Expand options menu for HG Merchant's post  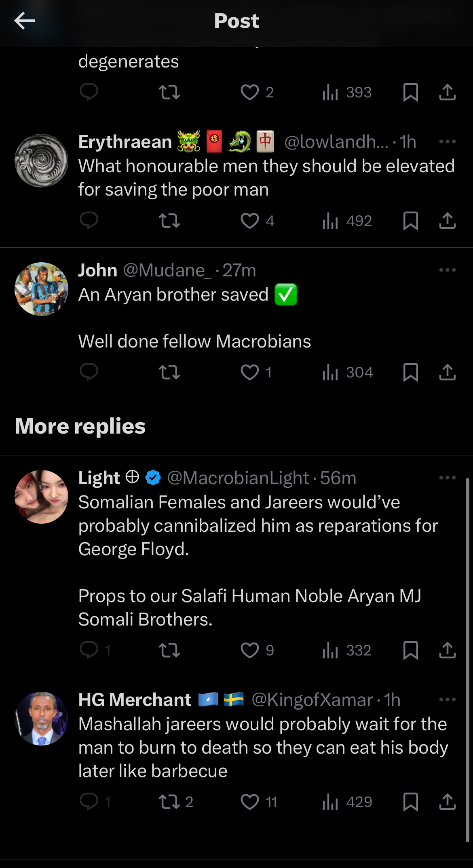(447, 699)
